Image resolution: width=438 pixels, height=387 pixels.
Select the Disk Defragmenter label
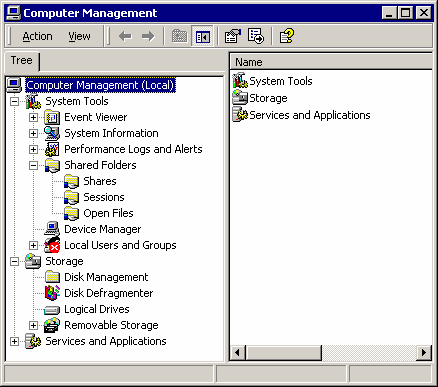coord(109,293)
